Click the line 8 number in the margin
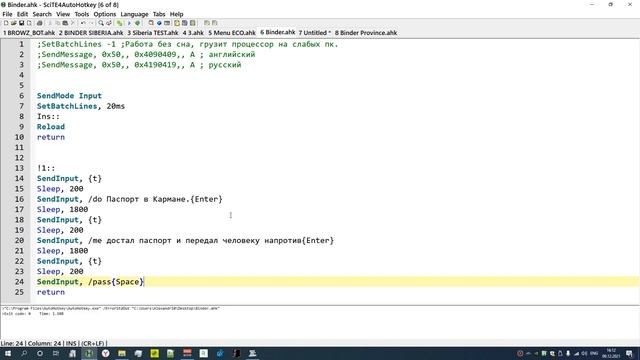The height and width of the screenshot is (360, 640). click(21, 116)
